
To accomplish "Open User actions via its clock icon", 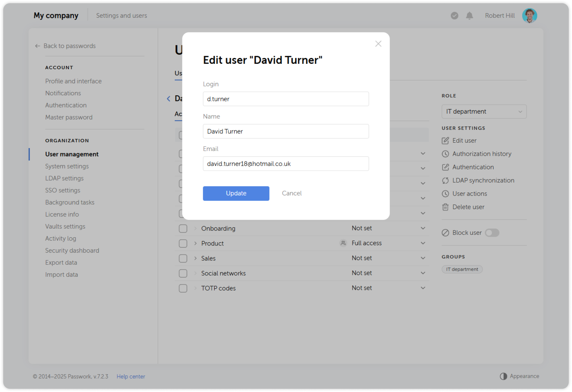I will click(445, 194).
